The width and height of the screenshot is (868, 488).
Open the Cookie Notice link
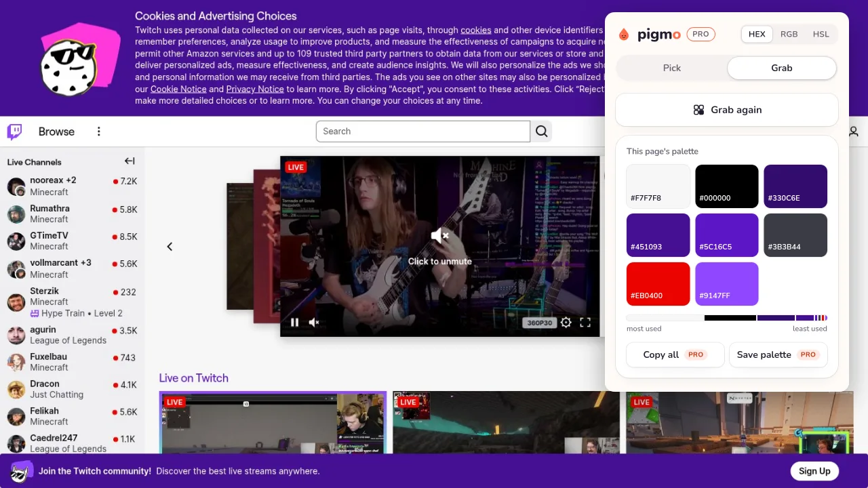coord(178,89)
